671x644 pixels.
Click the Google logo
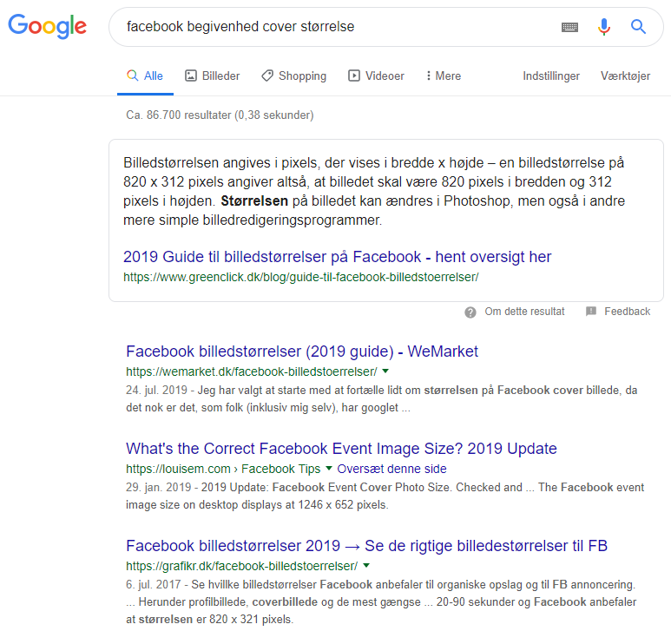click(x=48, y=26)
